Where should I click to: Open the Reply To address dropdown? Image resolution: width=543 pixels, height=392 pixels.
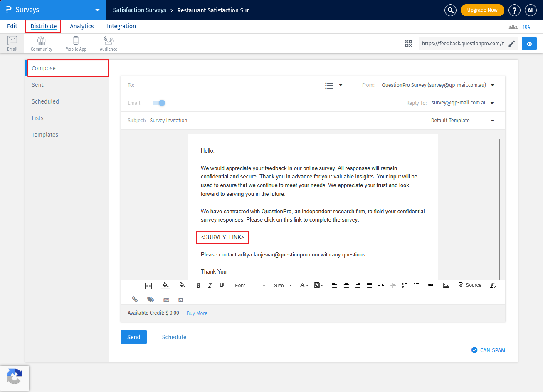(x=492, y=103)
